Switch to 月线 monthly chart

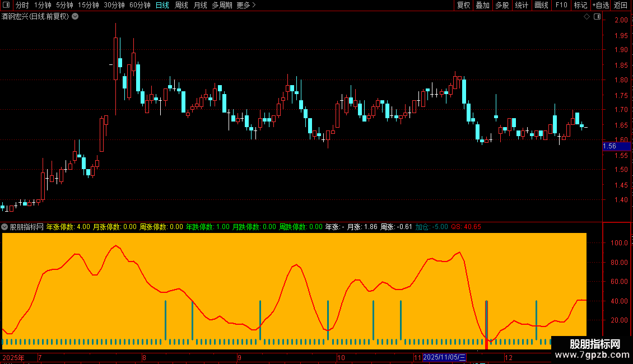click(200, 5)
